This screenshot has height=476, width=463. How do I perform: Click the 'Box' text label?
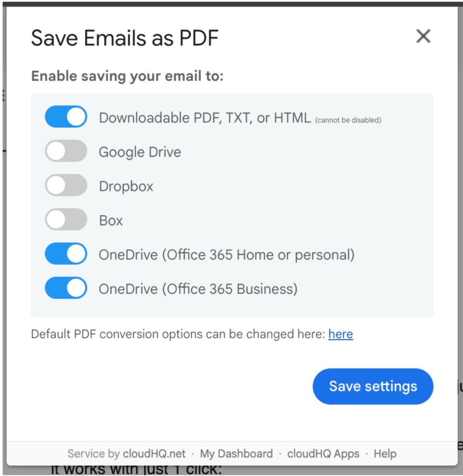[111, 221]
